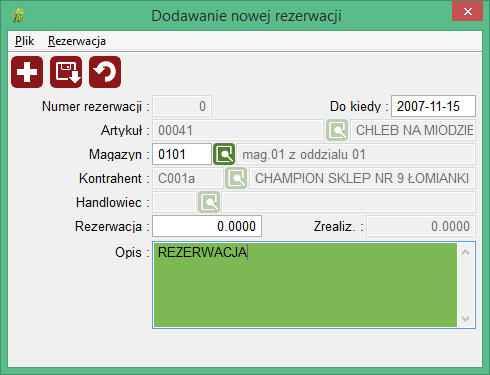Screen dimensions: 490x375
Task: Click the Opis scrollbar down arrow
Action: (466, 319)
